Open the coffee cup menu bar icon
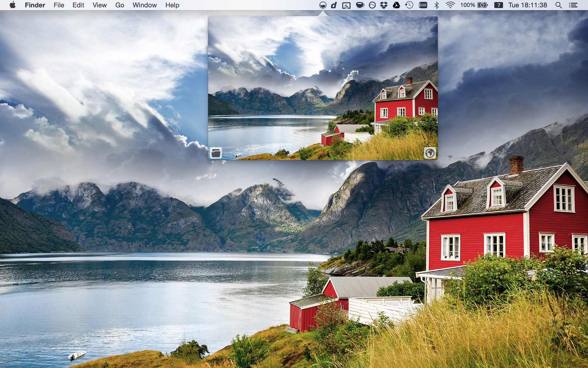588x368 pixels. (360, 5)
